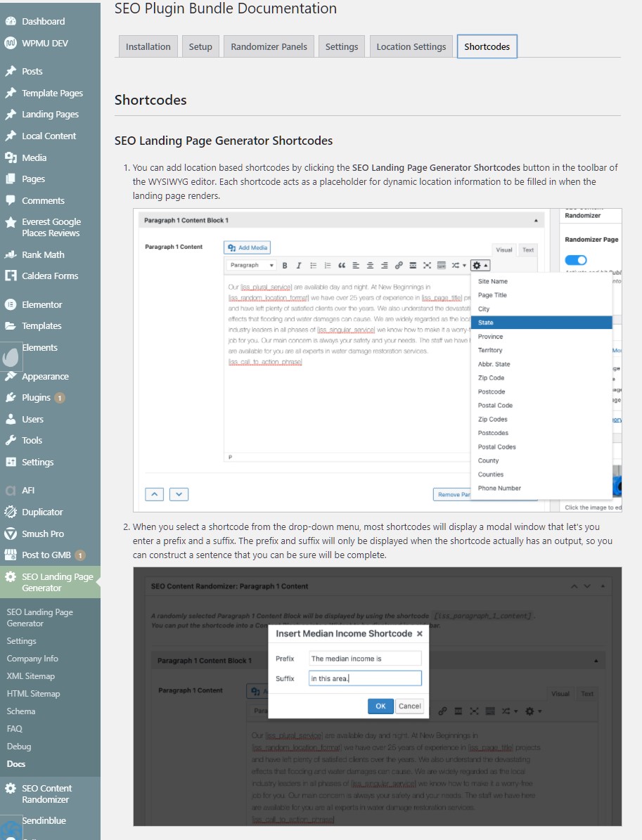
Task: Open the Smush Pro shield icon
Action: click(x=11, y=534)
